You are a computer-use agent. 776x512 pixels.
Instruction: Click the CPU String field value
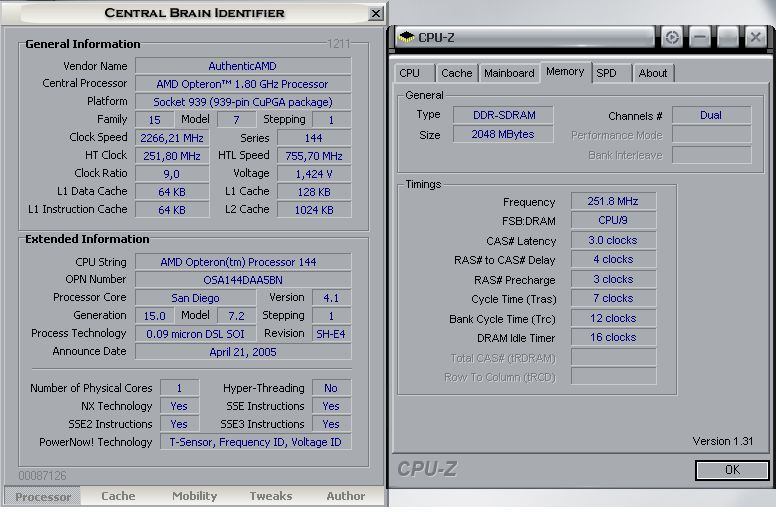pos(243,262)
